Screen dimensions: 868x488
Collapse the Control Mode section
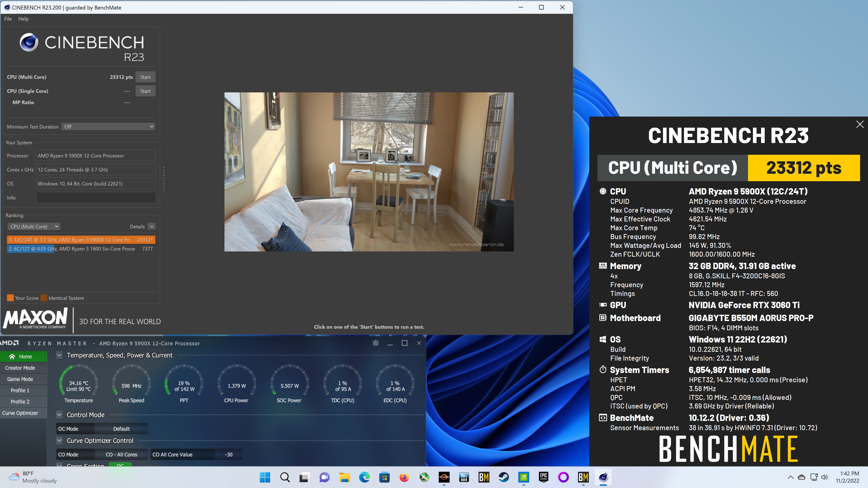point(59,415)
